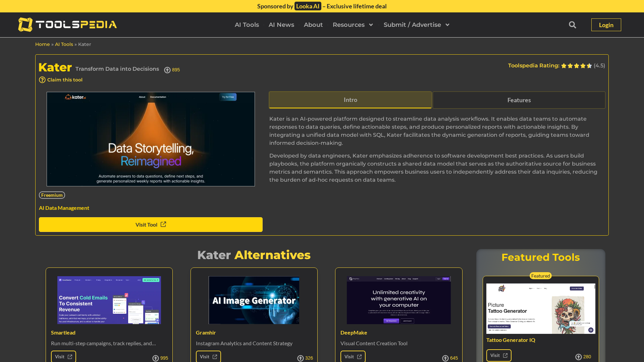Click the Toolspedia logo

click(67, 24)
